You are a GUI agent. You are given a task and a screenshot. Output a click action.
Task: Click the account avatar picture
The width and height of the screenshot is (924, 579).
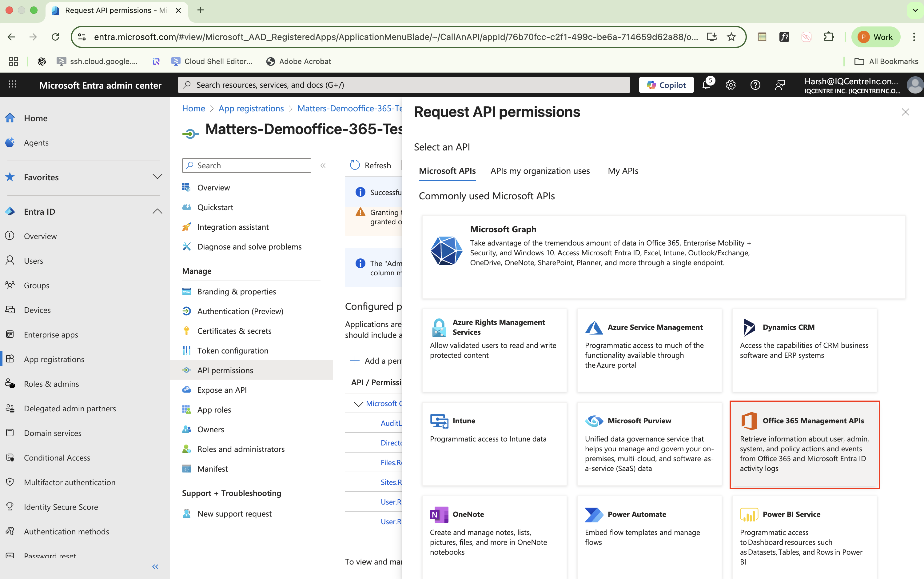click(915, 85)
